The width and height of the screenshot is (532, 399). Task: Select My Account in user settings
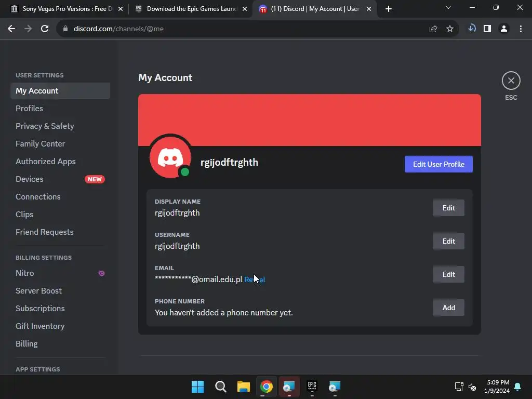pos(60,90)
